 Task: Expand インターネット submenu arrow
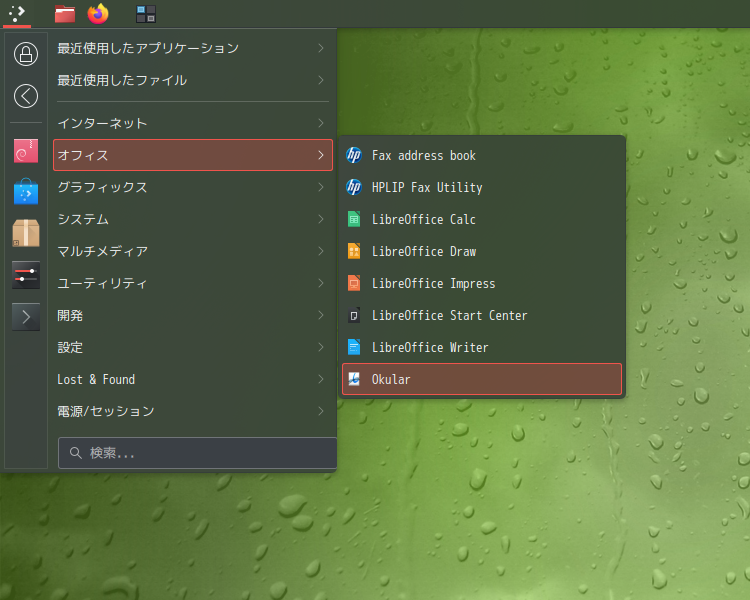point(321,123)
